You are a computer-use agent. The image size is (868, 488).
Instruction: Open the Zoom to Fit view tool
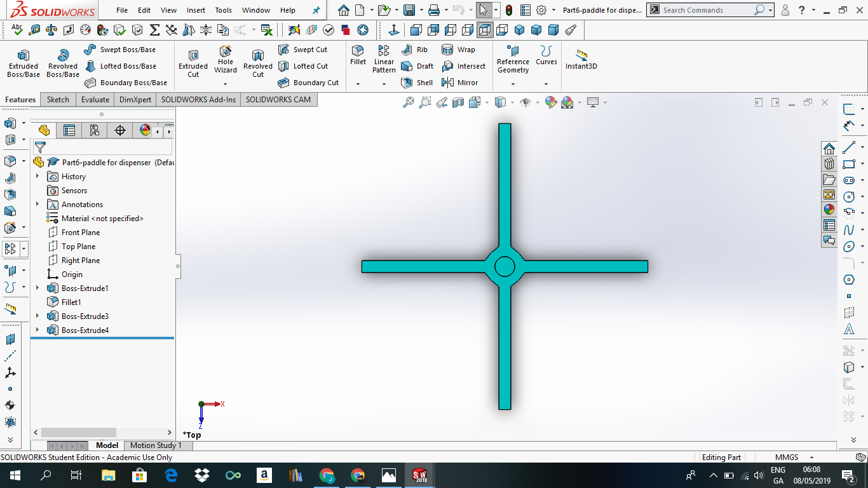pyautogui.click(x=409, y=102)
